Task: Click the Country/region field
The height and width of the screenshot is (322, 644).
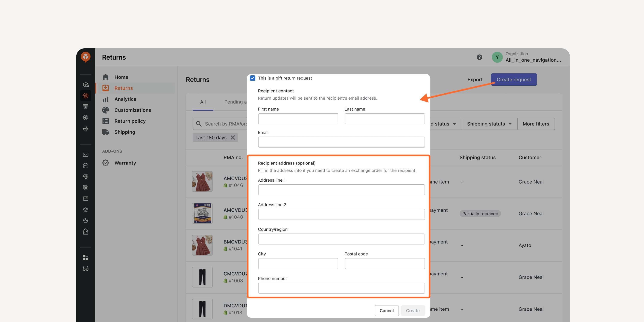Action: pos(341,239)
